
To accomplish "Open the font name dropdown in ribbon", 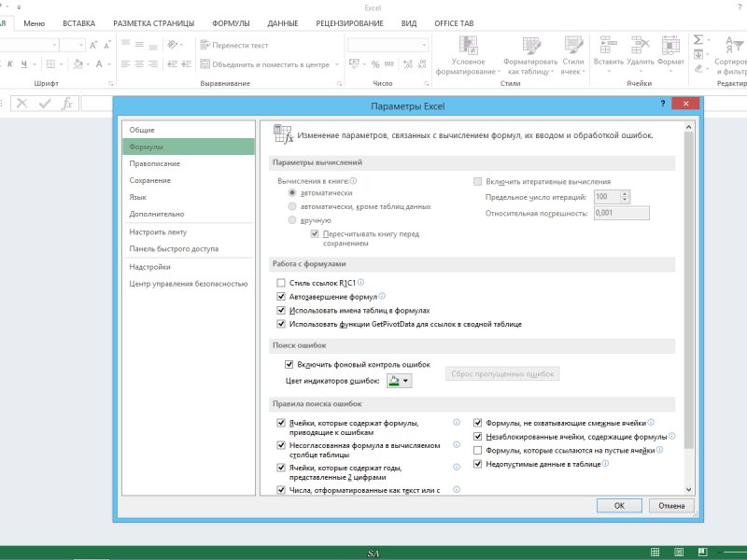I will click(54, 45).
